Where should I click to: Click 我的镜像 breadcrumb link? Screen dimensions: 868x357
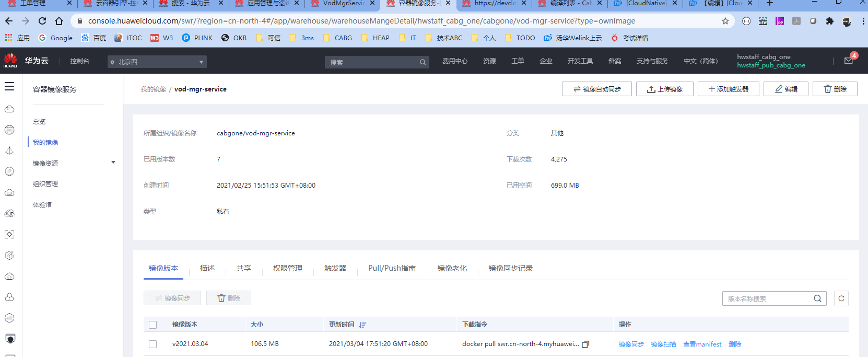154,89
